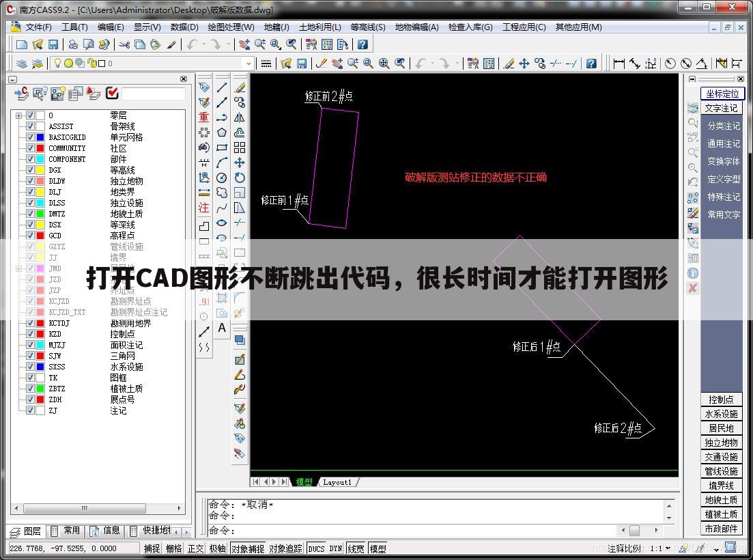Open the 工程应用(C) menu

[524, 27]
